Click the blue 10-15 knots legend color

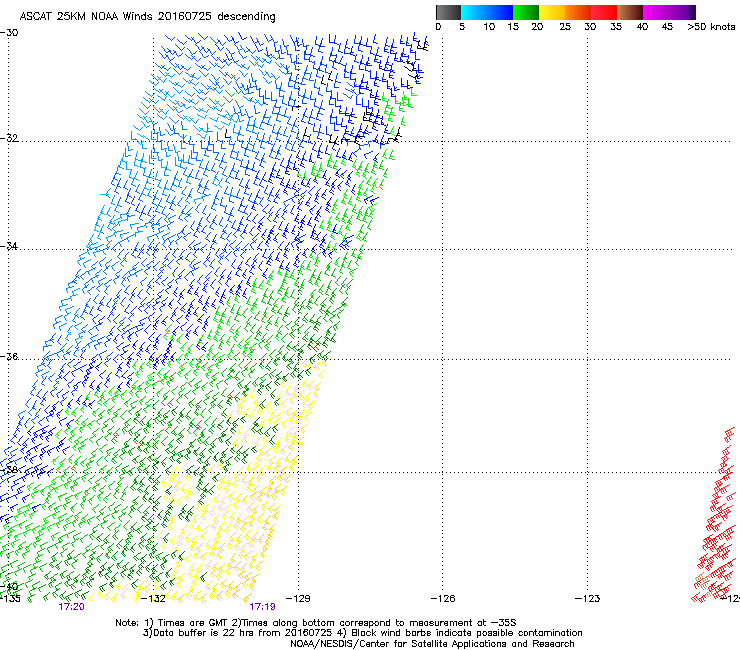498,12
